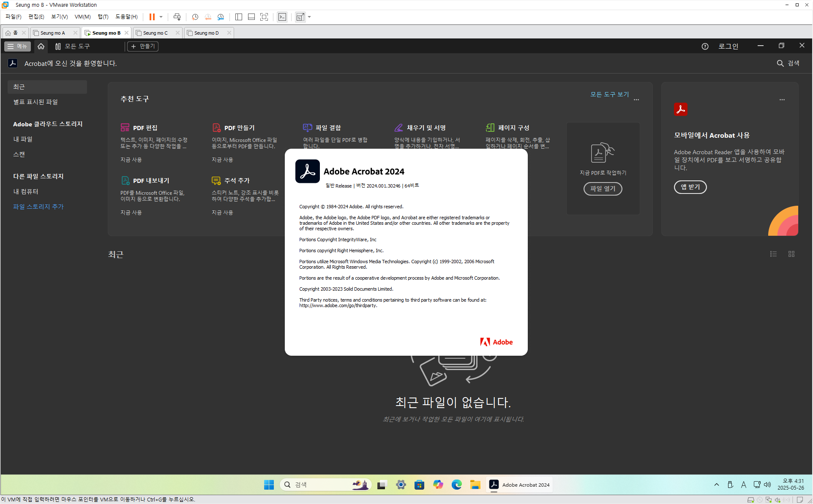813x504 pixels.
Task: Click the 파일 열기 button
Action: [603, 188]
